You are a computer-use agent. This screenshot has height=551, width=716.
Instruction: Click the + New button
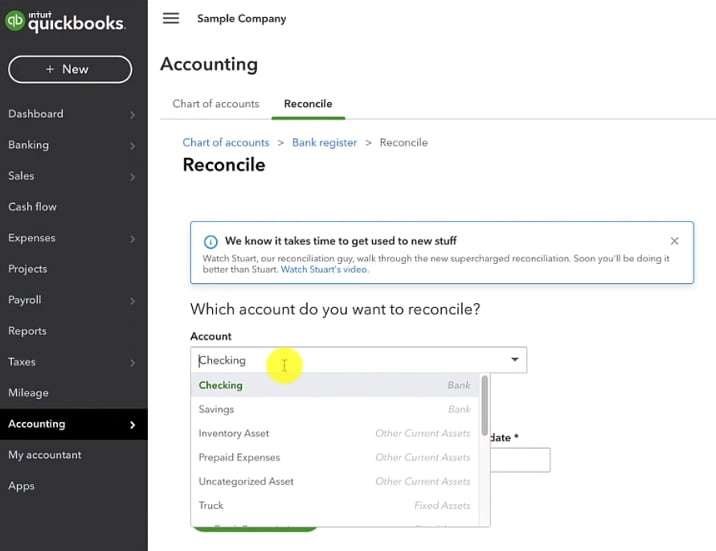coord(70,69)
